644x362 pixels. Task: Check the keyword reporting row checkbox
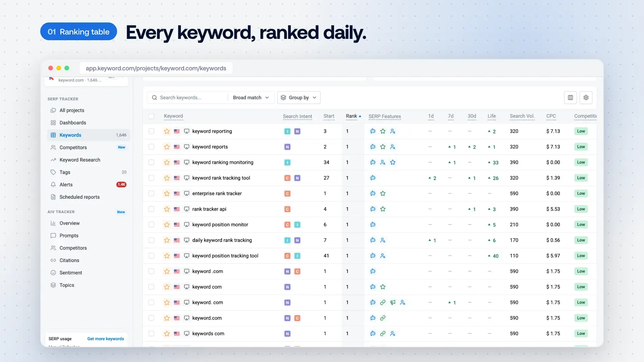point(151,131)
